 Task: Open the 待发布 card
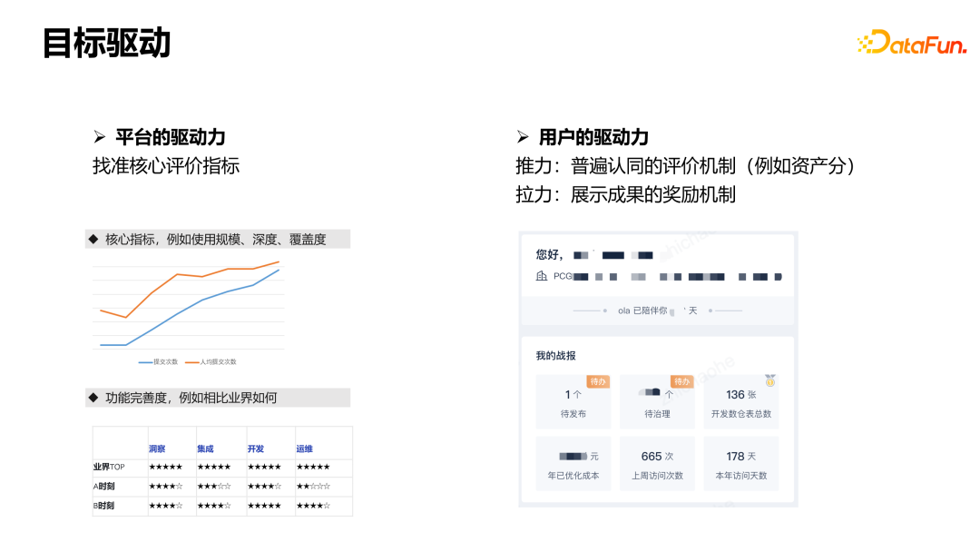coord(573,402)
